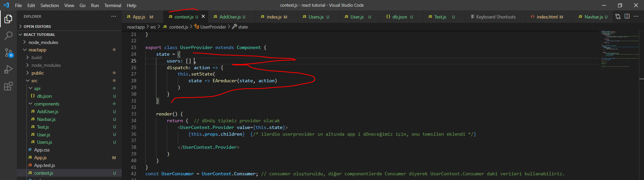
Task: Open Navbar.js from the file tree
Action: pyautogui.click(x=46, y=119)
